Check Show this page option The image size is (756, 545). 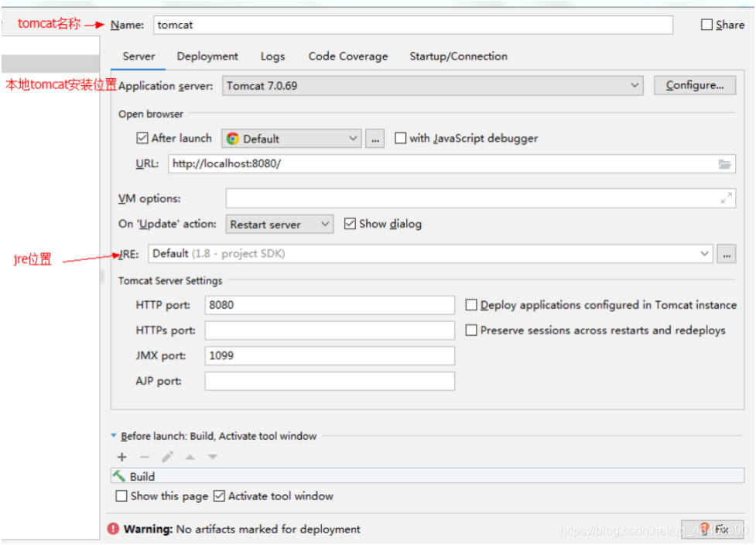pyautogui.click(x=121, y=495)
